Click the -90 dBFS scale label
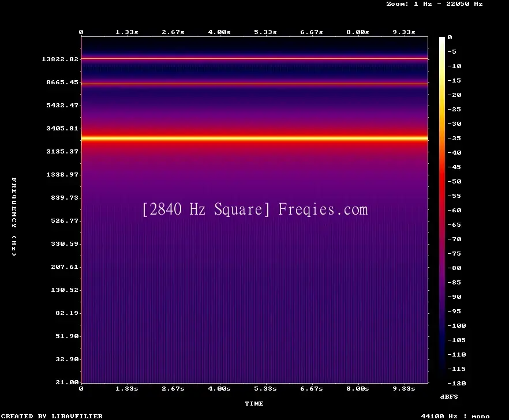Image resolution: width=509 pixels, height=420 pixels. coord(454,297)
